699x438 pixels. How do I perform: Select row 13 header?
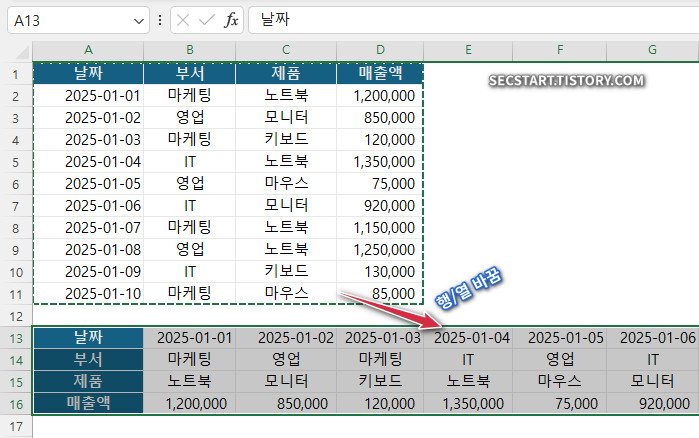click(x=16, y=338)
